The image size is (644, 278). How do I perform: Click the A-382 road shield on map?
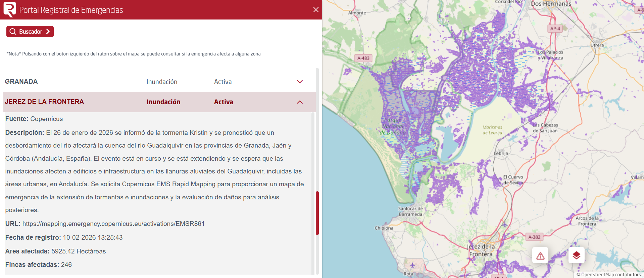tap(534, 237)
